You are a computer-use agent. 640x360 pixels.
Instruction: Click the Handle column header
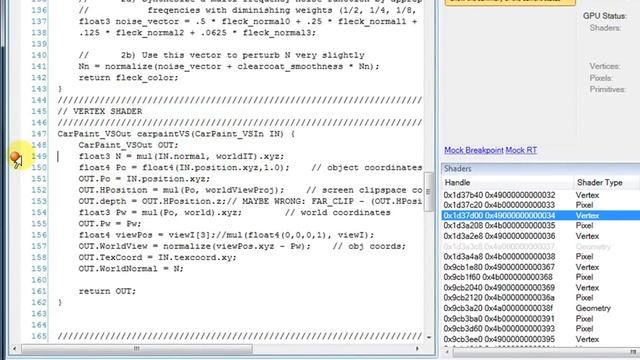507,182
